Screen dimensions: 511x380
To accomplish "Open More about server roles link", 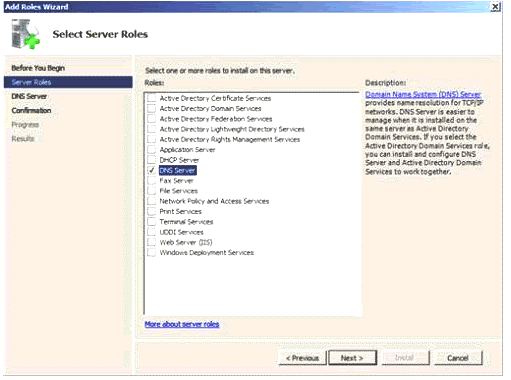I will coord(182,324).
